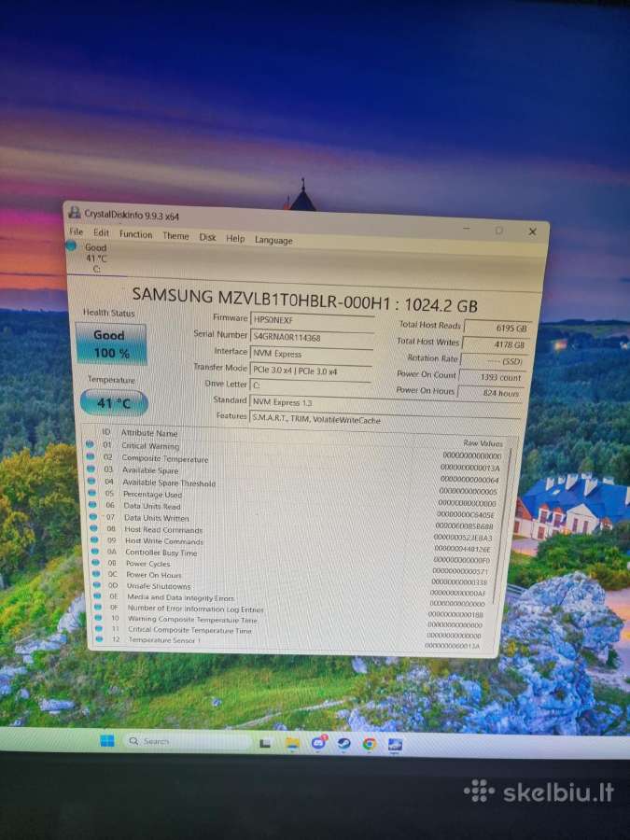Viewport: 630px width, 840px height.
Task: Click status dot for Critical Warning row
Action: 90,444
